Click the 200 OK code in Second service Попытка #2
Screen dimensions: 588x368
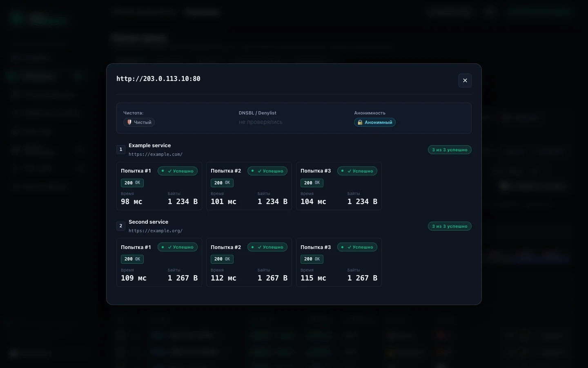pyautogui.click(x=222, y=259)
